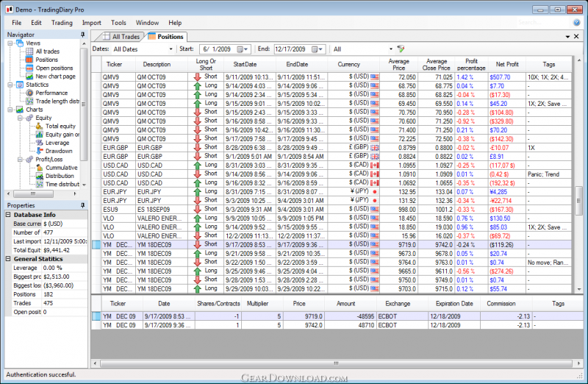This screenshot has height=384, width=588.
Task: Close the Positions document tab
Action: (576, 36)
